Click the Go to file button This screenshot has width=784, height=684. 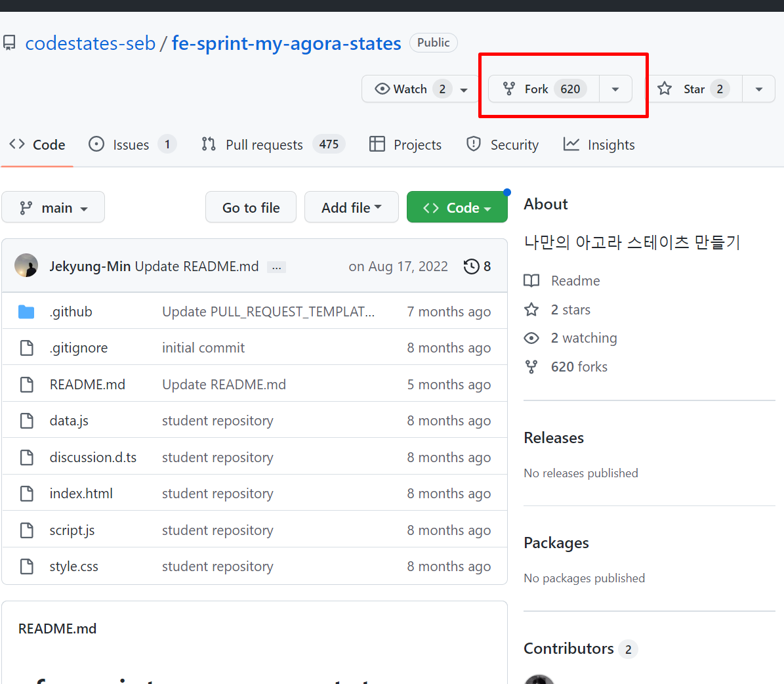(x=251, y=207)
